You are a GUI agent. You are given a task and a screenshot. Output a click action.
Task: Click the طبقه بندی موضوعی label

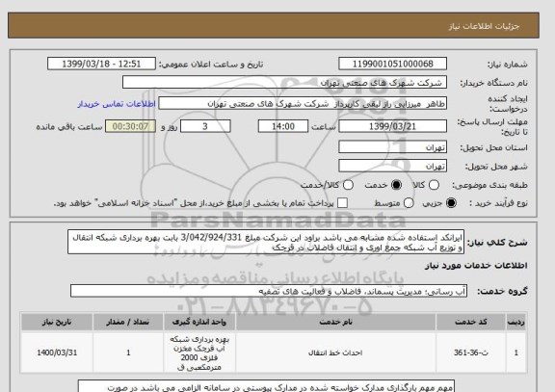point(489,185)
